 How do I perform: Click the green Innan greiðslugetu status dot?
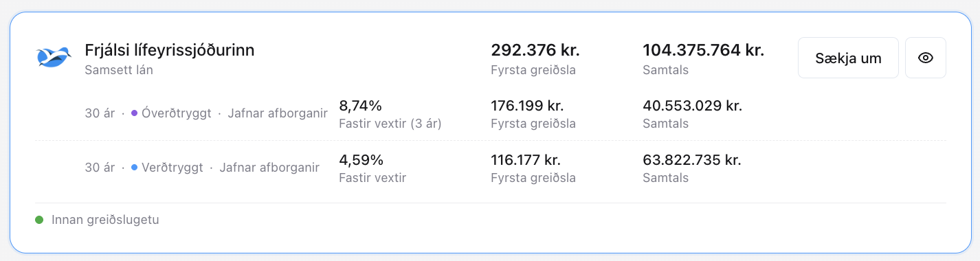(x=40, y=220)
